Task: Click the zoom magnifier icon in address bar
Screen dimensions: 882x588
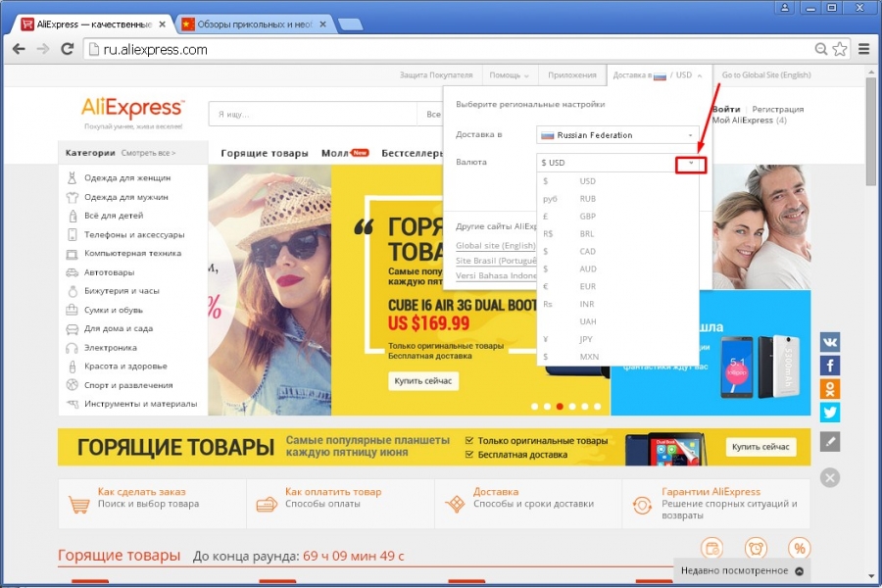Action: click(821, 50)
